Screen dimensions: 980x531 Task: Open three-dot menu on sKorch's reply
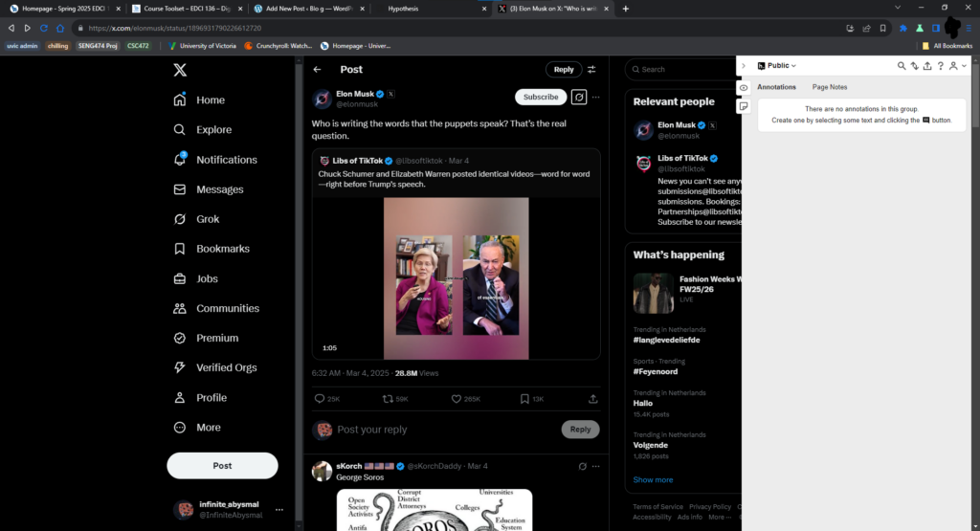[595, 466]
